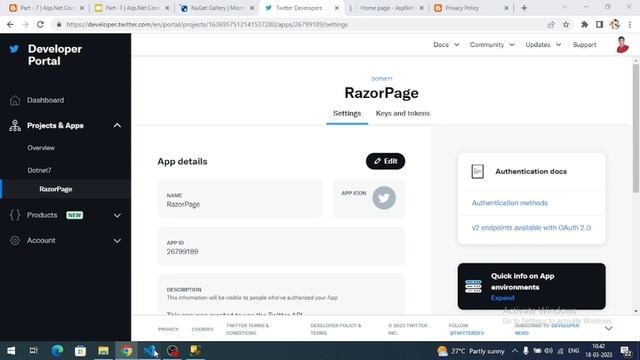Click the share page icon in address bar
Screen dimensions: 640x360
coord(551,24)
